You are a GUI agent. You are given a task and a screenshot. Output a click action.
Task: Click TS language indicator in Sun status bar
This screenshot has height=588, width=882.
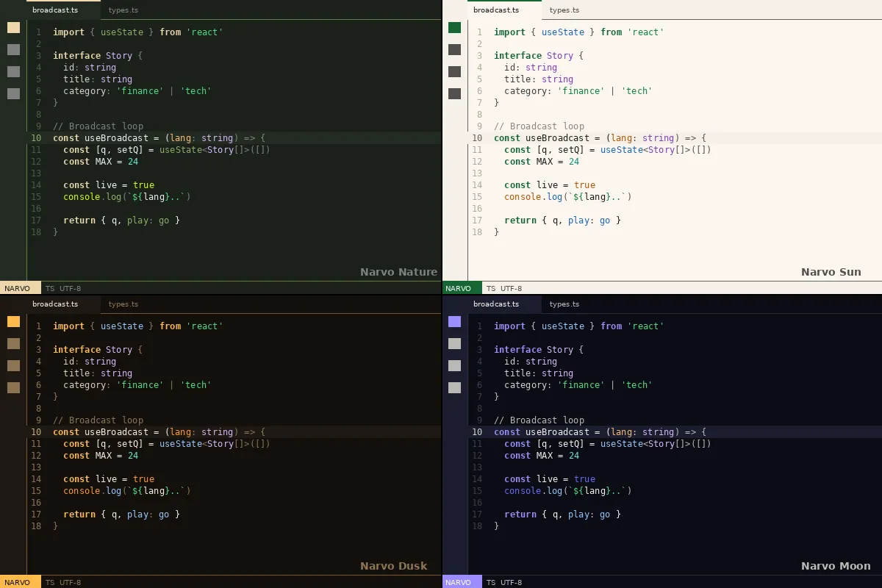pyautogui.click(x=491, y=289)
